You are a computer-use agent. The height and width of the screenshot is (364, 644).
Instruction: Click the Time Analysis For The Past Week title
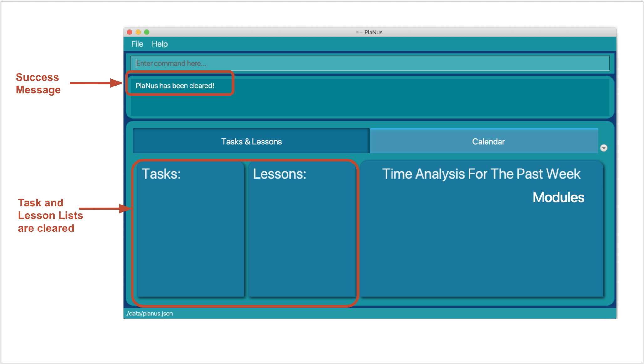[481, 174]
